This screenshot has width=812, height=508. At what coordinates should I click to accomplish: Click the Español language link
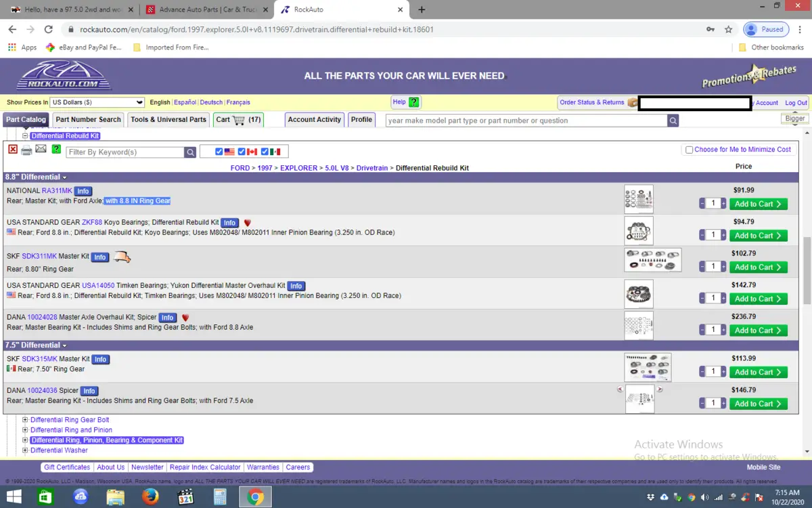click(185, 102)
